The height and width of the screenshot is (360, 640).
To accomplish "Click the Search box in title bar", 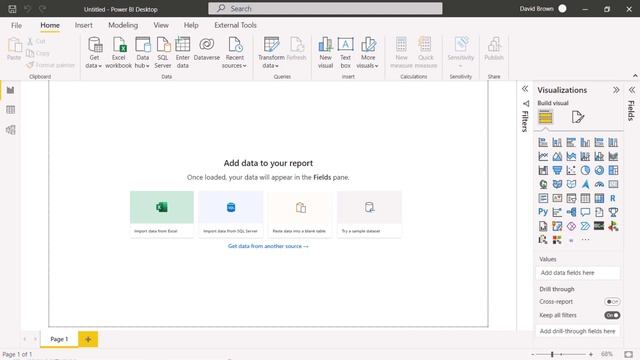I will pos(325,9).
